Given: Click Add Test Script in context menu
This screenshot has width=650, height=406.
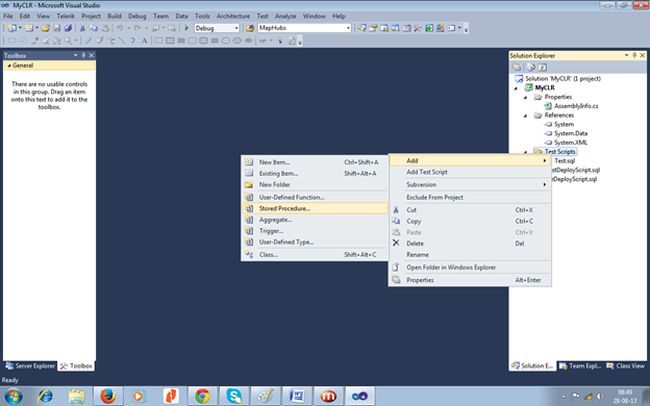Looking at the screenshot, I should 470,172.
